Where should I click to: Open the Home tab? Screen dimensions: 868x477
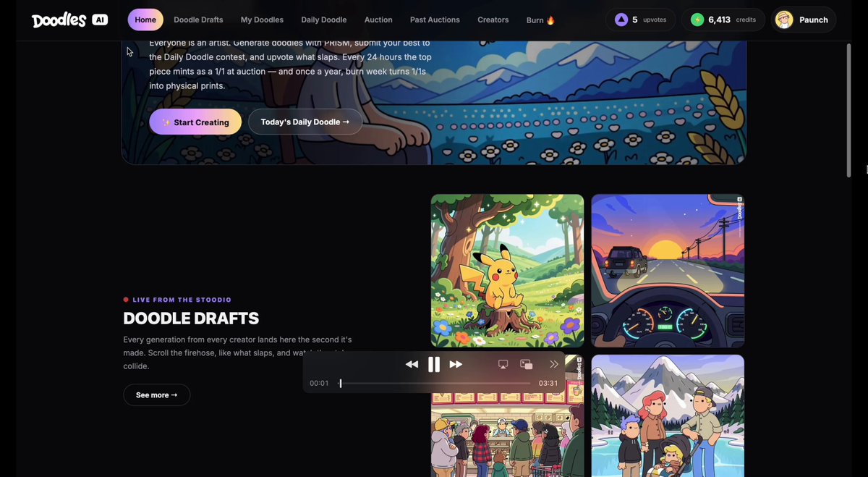(x=145, y=20)
